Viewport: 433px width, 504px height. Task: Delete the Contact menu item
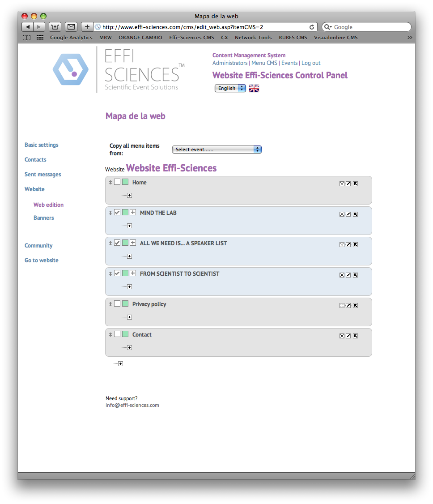342,336
